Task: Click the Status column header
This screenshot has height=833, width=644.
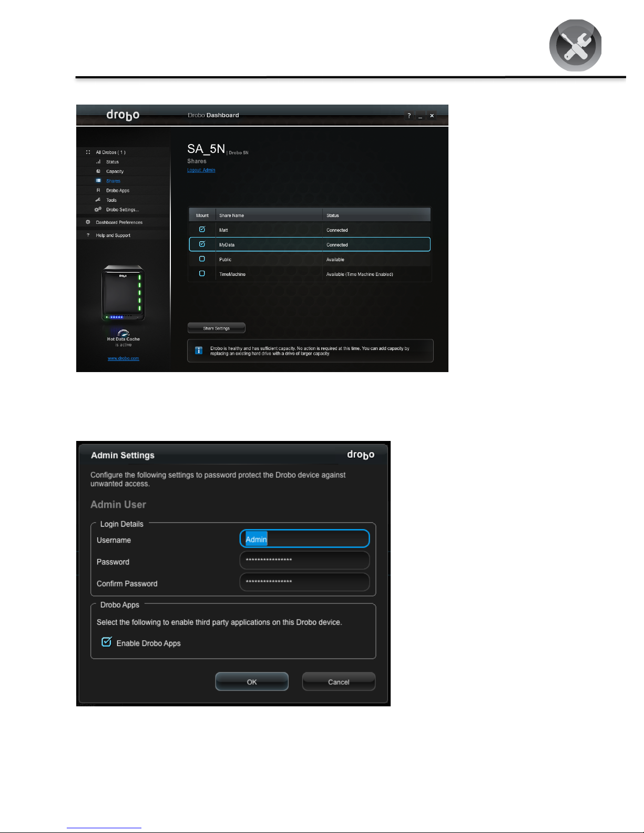Action: tap(377, 215)
